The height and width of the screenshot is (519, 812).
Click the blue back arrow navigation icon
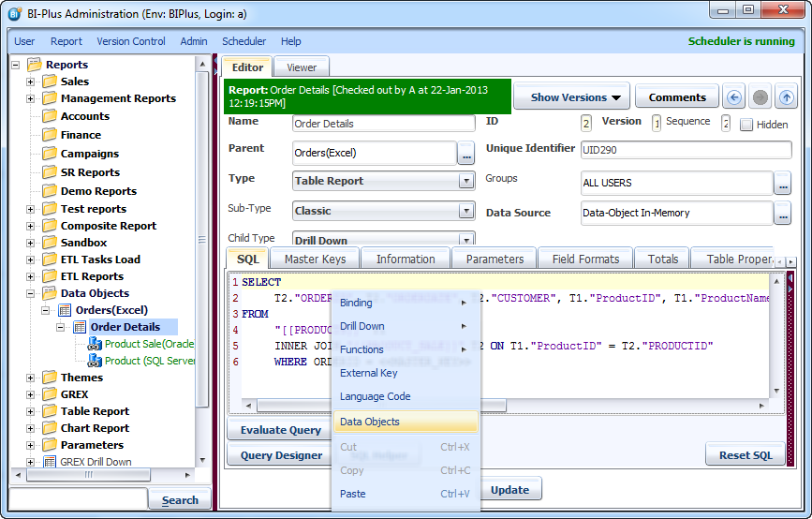735,97
